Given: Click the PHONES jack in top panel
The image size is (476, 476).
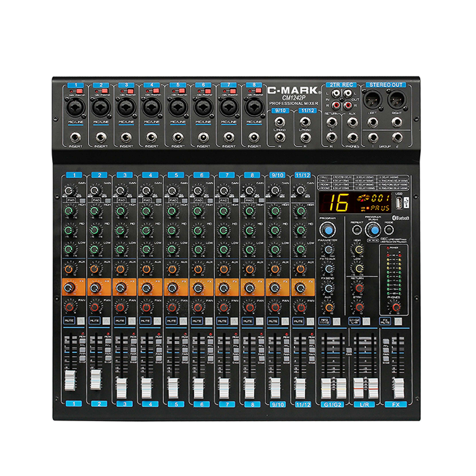Looking at the screenshot, I should coord(353,137).
